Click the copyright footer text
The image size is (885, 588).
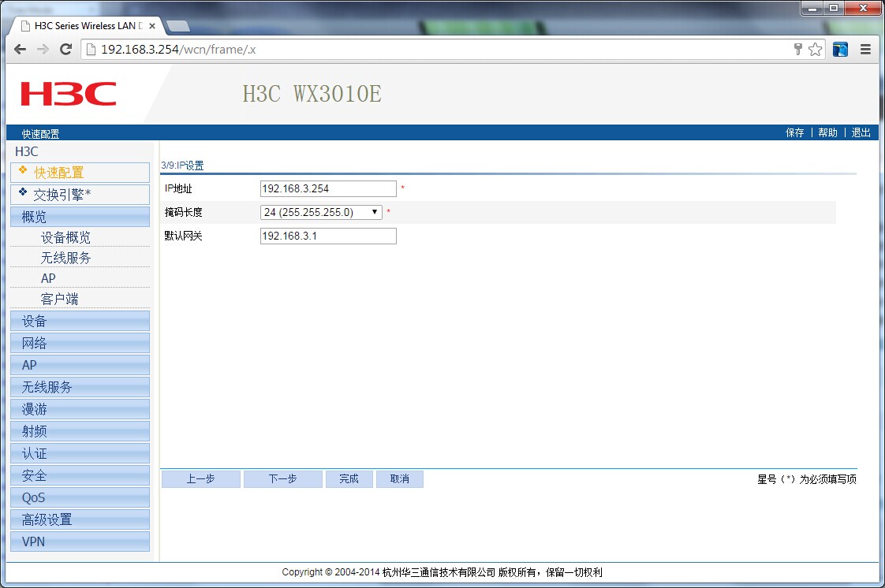442,572
